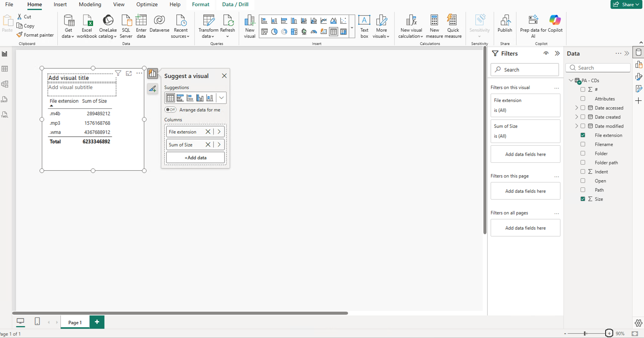
Task: Open settings gear in bottom right corner
Action: [638, 323]
